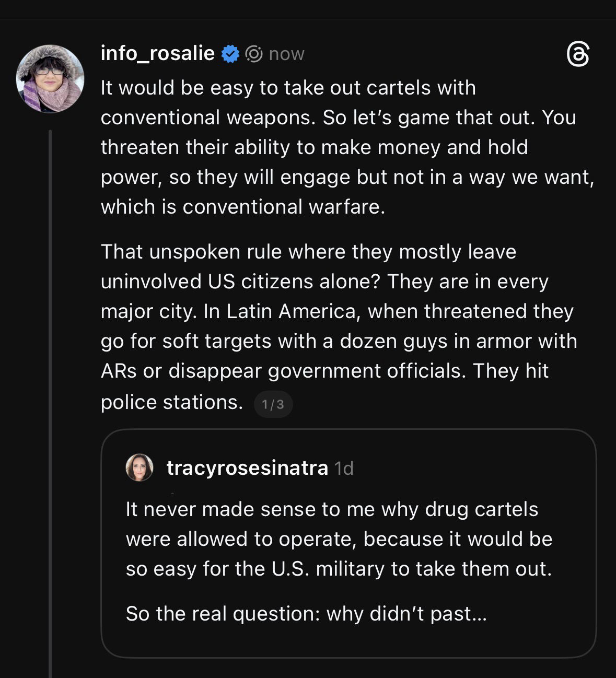Click the '1d' quoted post timestamp
The height and width of the screenshot is (678, 616).
344,469
